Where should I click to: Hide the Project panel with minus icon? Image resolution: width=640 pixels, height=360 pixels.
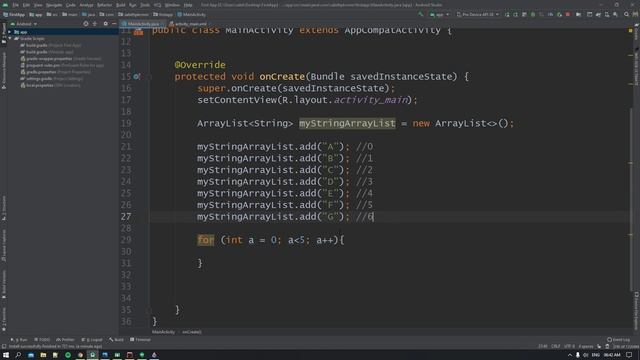[114, 24]
